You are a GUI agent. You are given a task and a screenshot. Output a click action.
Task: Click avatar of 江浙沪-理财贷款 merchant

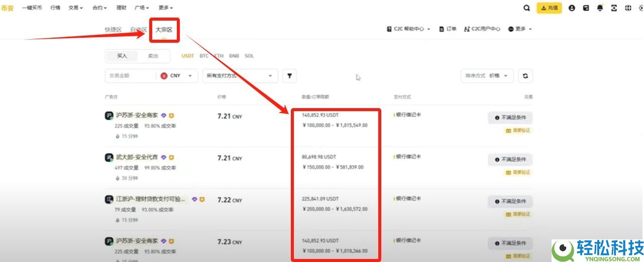tap(109, 200)
